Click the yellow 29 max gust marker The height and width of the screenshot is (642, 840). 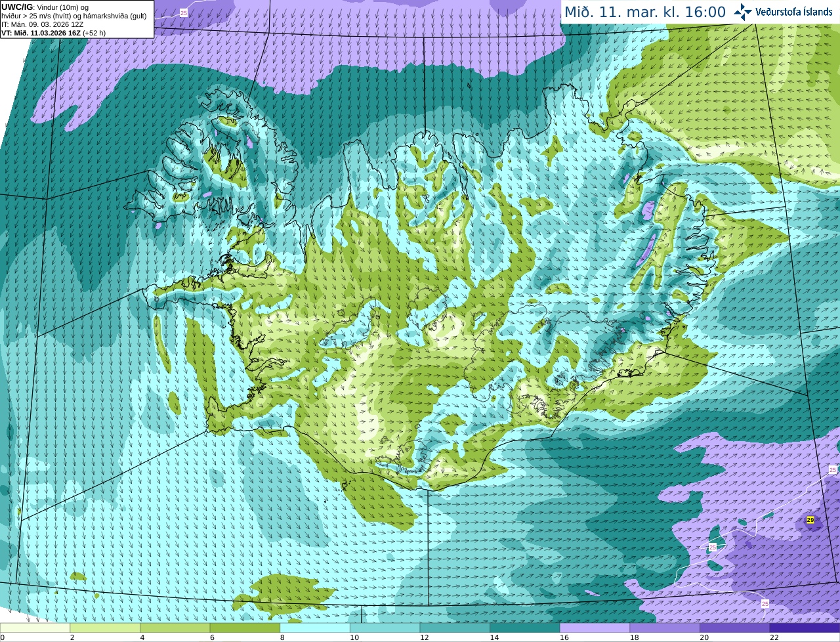(810, 520)
